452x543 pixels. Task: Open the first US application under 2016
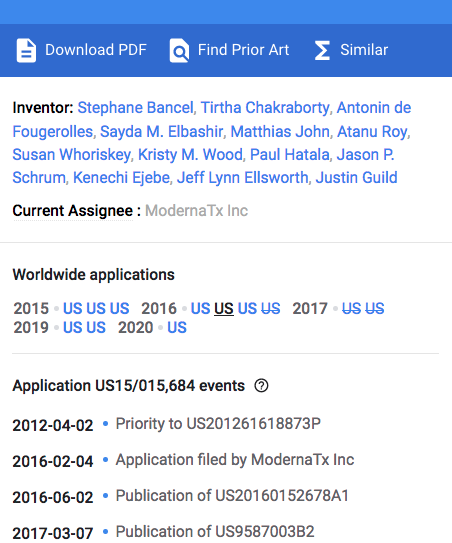pyautogui.click(x=200, y=309)
